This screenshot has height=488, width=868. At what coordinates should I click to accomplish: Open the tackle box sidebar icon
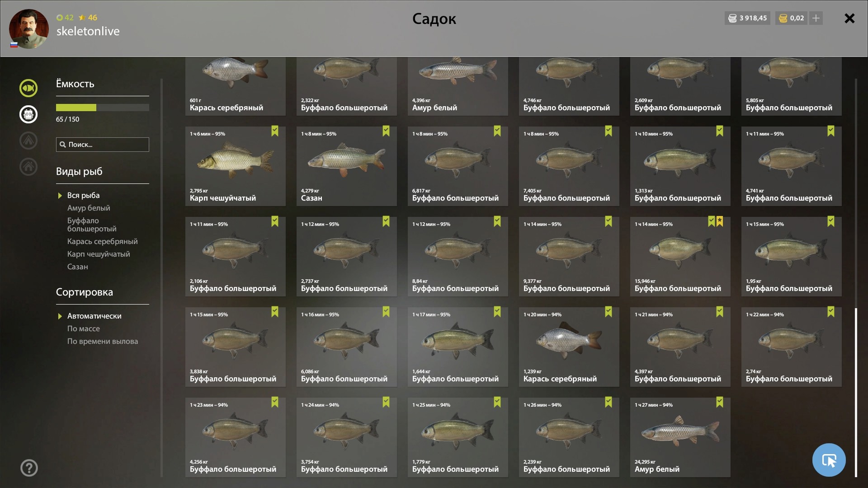(x=28, y=114)
